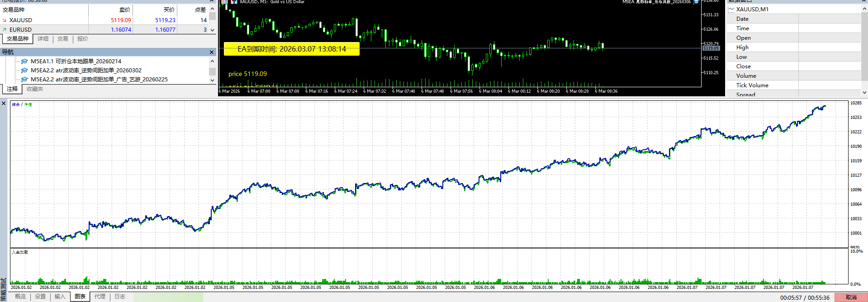Open the 日志 tester tab
This screenshot has height=302, width=868.
120,297
